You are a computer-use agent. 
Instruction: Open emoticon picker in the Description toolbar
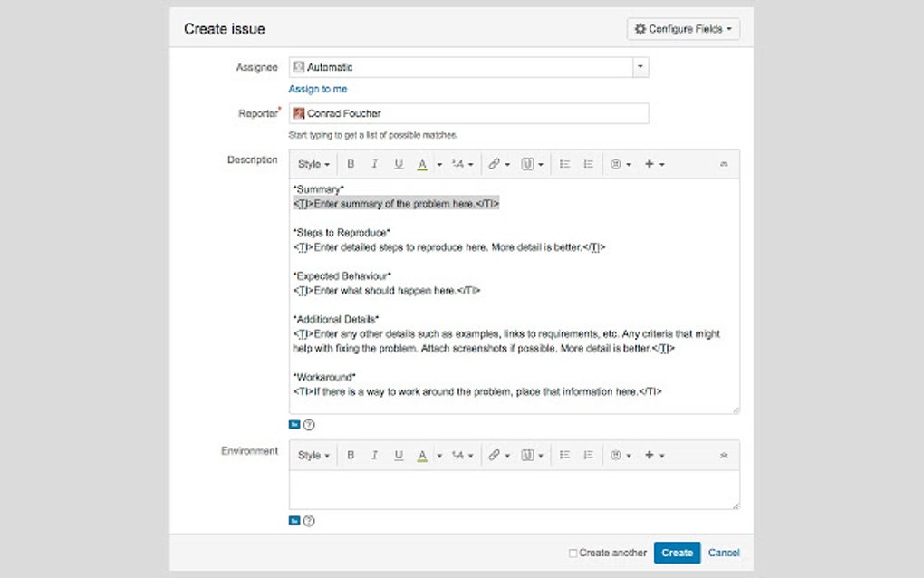[620, 164]
